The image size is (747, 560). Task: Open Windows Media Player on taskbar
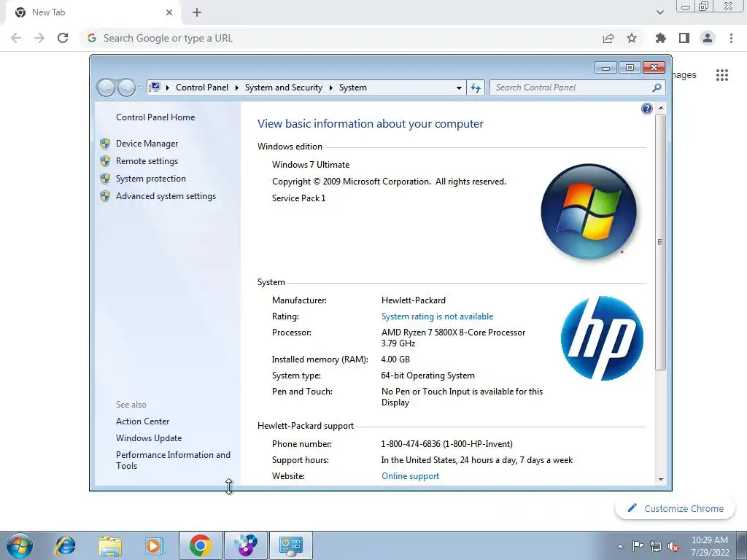pos(155,545)
